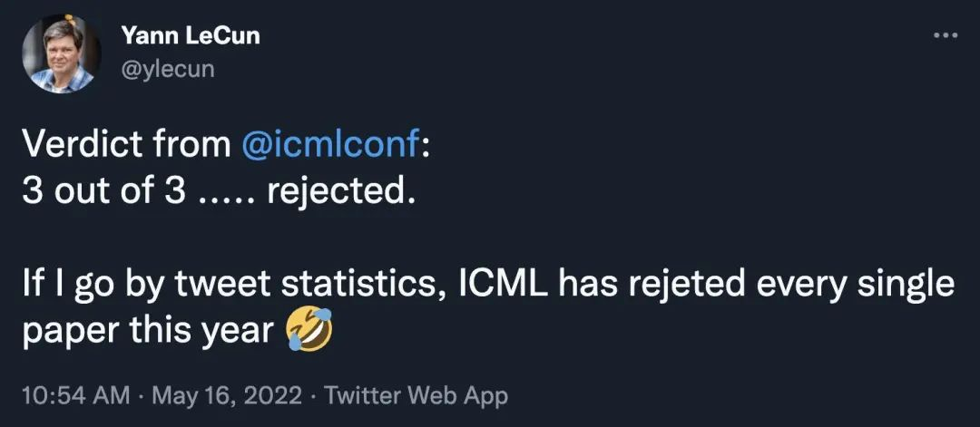980x427 pixels.
Task: Follow the @icmlconf mention link
Action: (330, 145)
